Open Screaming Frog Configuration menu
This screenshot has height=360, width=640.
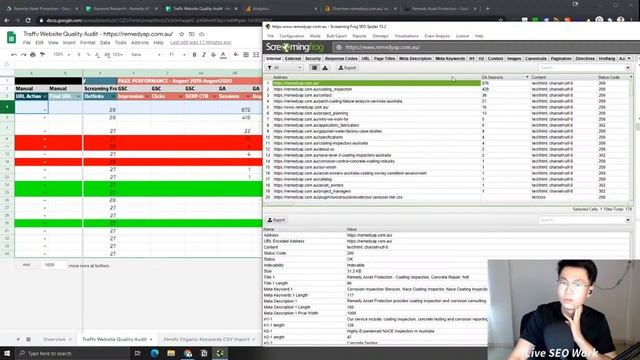291,36
